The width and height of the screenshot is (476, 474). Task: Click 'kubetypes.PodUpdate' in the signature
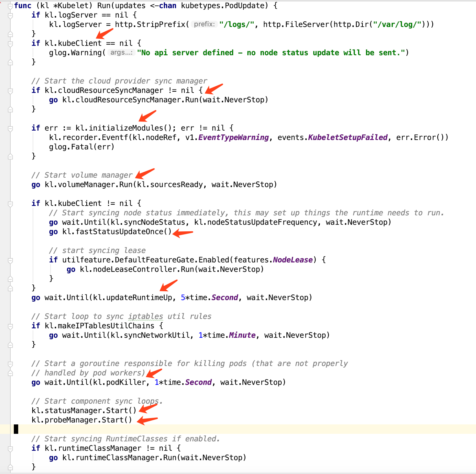pos(223,6)
